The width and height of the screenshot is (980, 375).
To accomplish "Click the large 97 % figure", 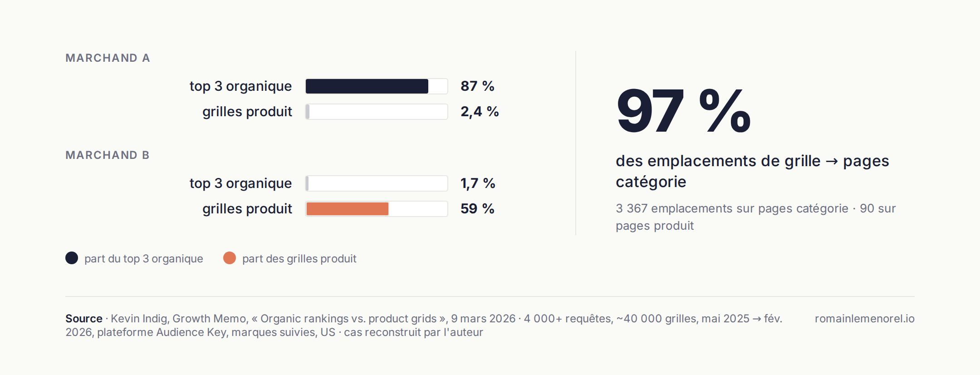I will tap(684, 111).
